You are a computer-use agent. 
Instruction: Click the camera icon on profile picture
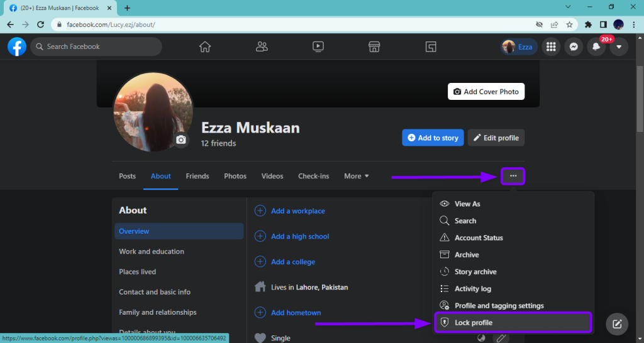click(x=180, y=140)
